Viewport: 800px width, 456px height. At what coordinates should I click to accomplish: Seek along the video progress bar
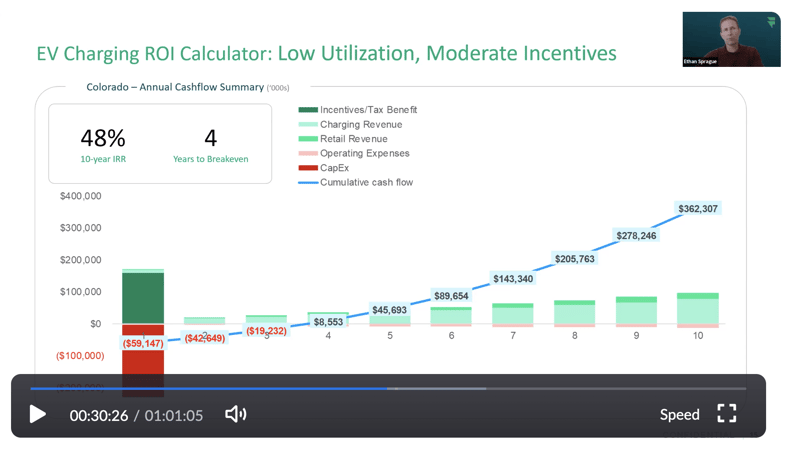tap(388, 389)
